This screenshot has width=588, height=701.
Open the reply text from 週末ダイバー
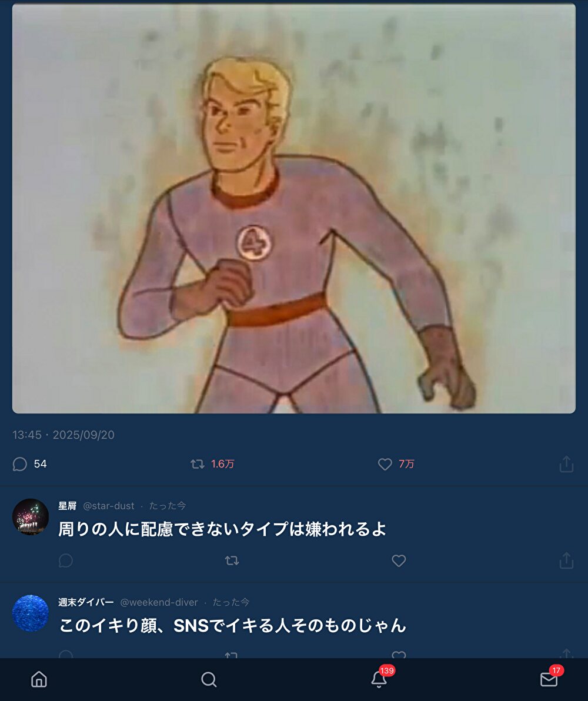(232, 626)
